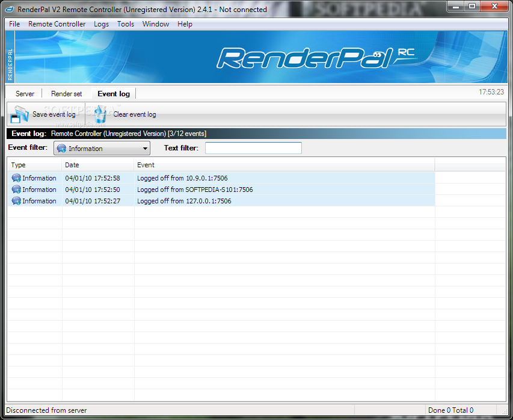The image size is (513, 420).
Task: Open the Event filter dropdown arrow
Action: pos(145,149)
